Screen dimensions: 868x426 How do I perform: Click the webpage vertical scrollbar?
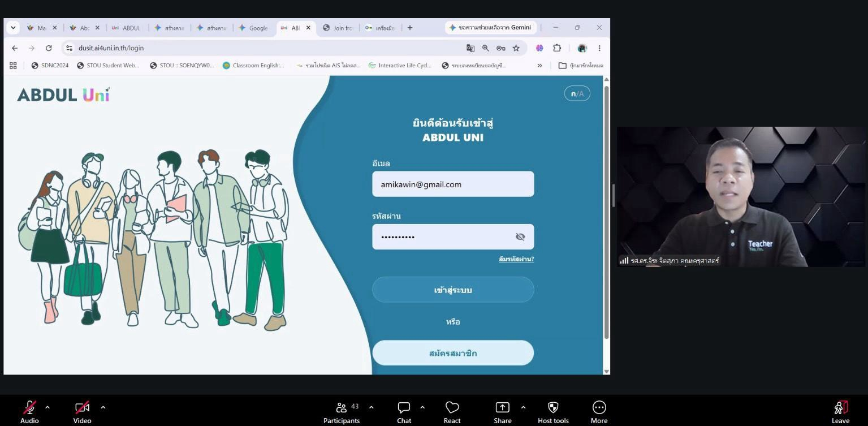pyautogui.click(x=607, y=212)
